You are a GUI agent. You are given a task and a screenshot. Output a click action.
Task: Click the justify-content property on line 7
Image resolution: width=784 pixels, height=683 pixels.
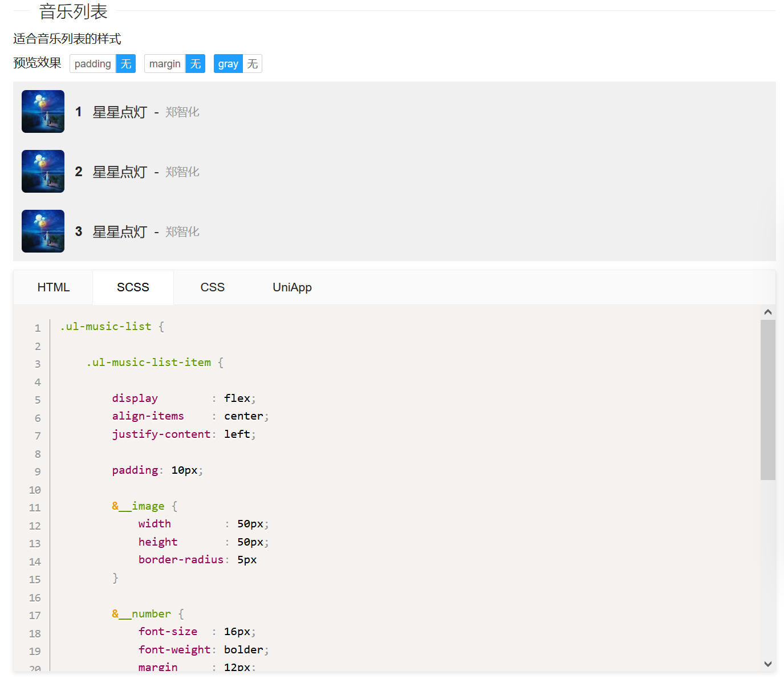point(161,434)
